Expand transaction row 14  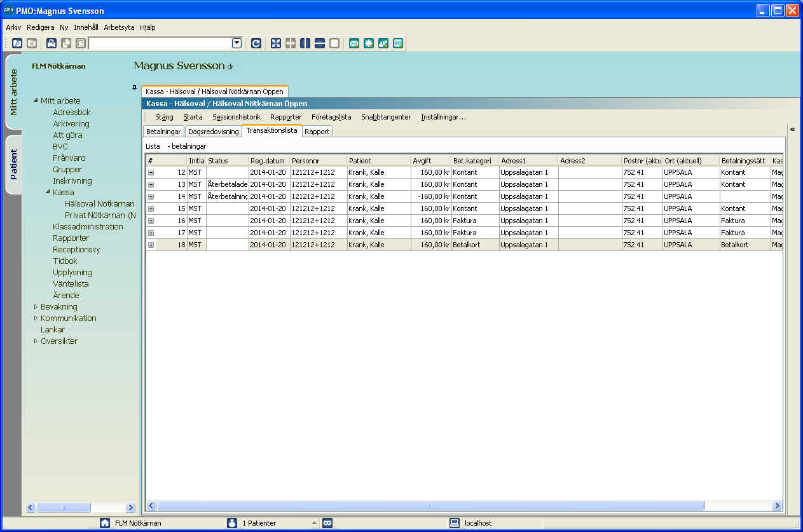click(x=151, y=196)
